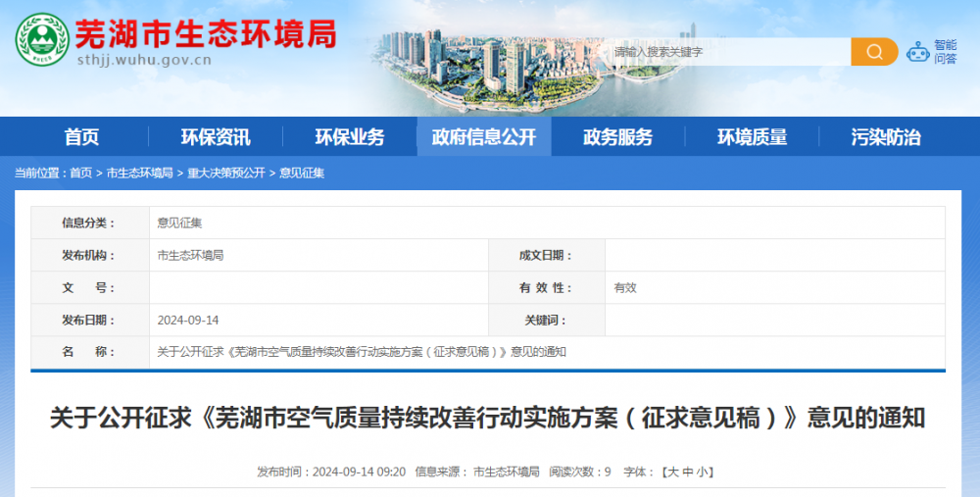This screenshot has height=497, width=980.
Task: Click the orange search magnifier button
Action: coord(874,51)
